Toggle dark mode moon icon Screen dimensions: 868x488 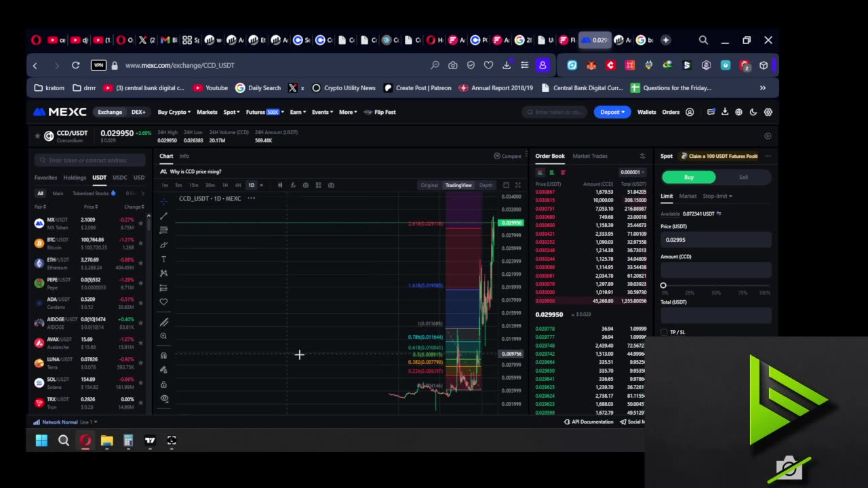coord(753,112)
